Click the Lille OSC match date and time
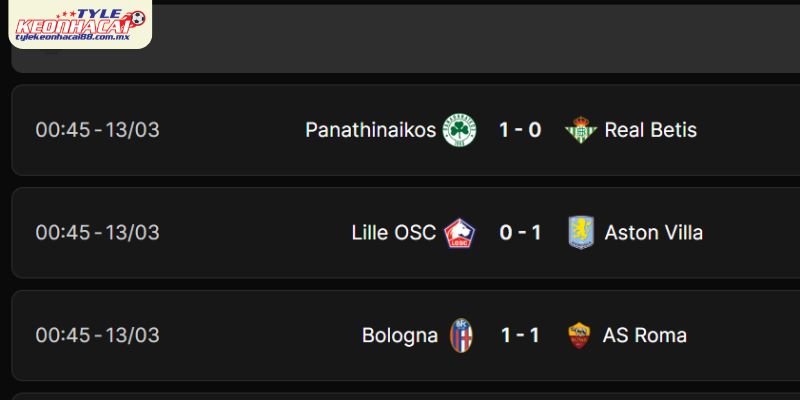 pyautogui.click(x=98, y=233)
